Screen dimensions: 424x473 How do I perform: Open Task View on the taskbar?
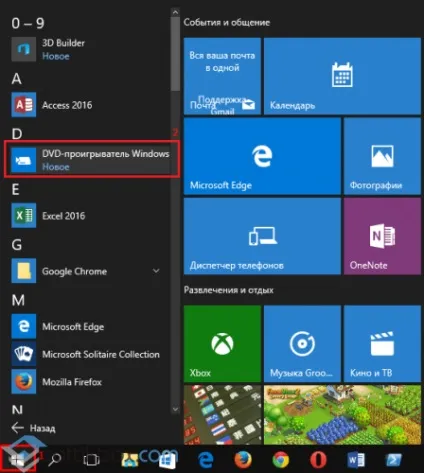pos(91,460)
